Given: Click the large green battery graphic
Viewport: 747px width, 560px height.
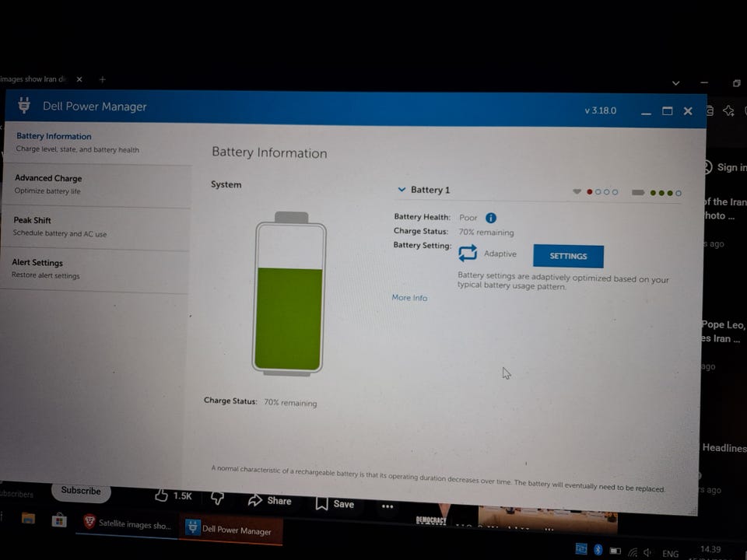Looking at the screenshot, I should click(x=289, y=295).
